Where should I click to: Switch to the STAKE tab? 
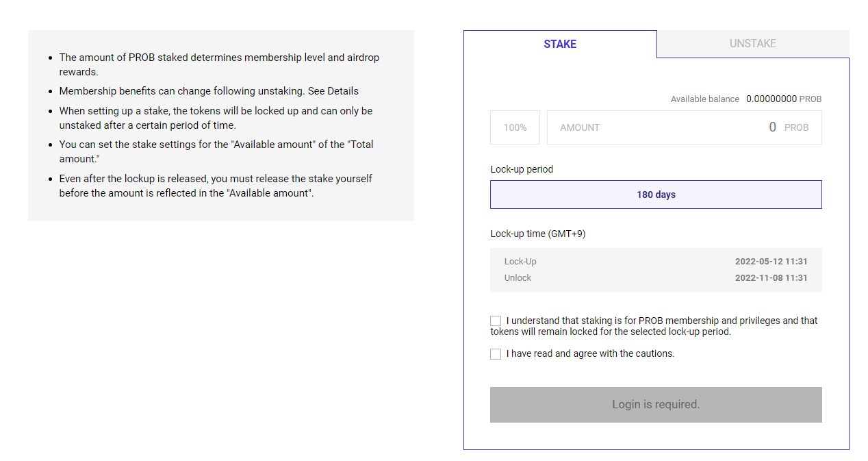[x=560, y=45]
